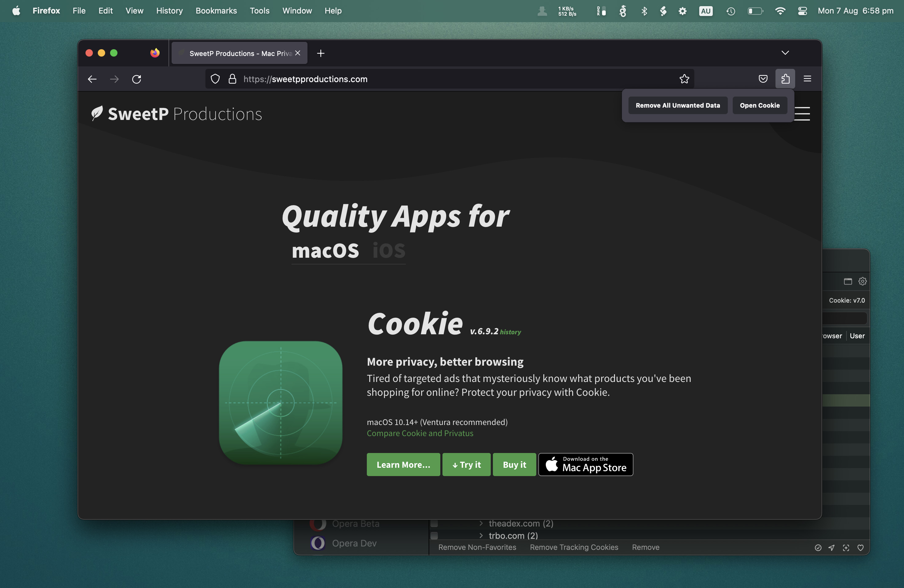The width and height of the screenshot is (904, 588).
Task: Click the focus target icon in Cookie footer
Action: [x=846, y=547]
